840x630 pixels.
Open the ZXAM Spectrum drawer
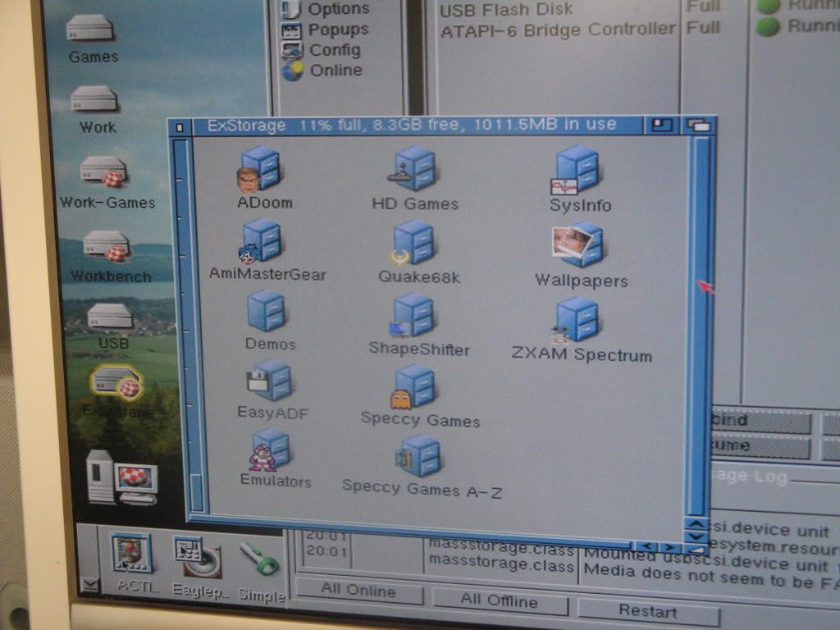pos(579,321)
